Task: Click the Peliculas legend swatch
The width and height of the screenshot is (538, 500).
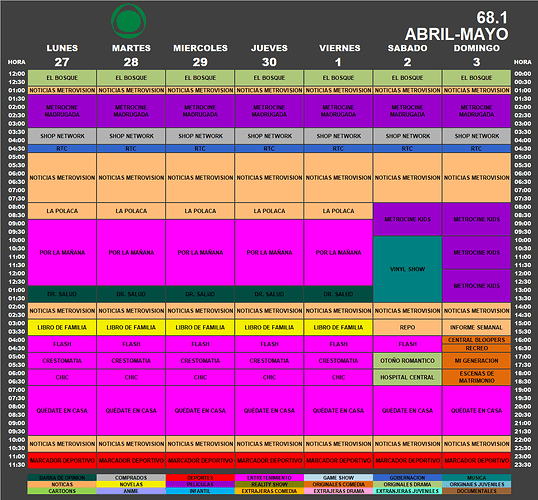Action: click(200, 484)
